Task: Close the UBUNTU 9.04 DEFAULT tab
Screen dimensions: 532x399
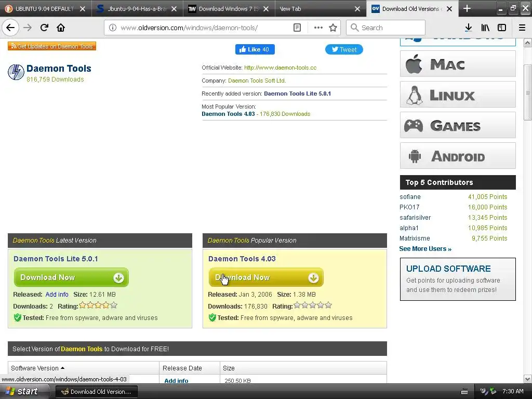Action: [83, 9]
